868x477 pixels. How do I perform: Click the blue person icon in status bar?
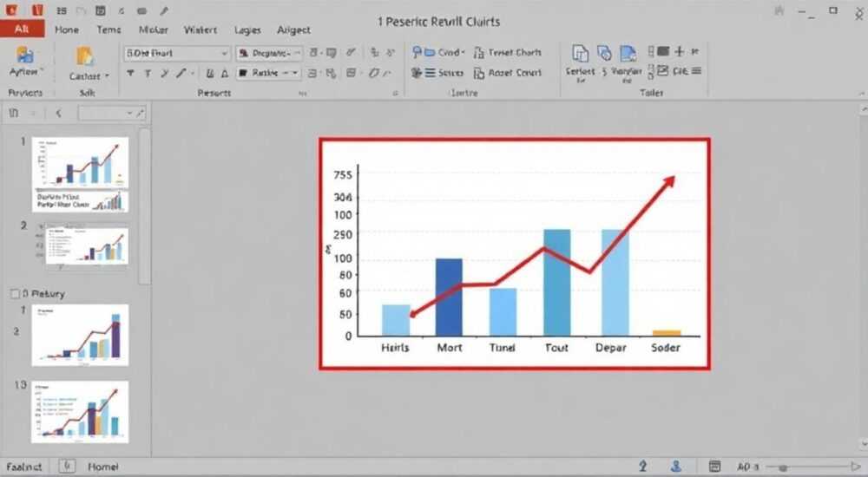[676, 467]
